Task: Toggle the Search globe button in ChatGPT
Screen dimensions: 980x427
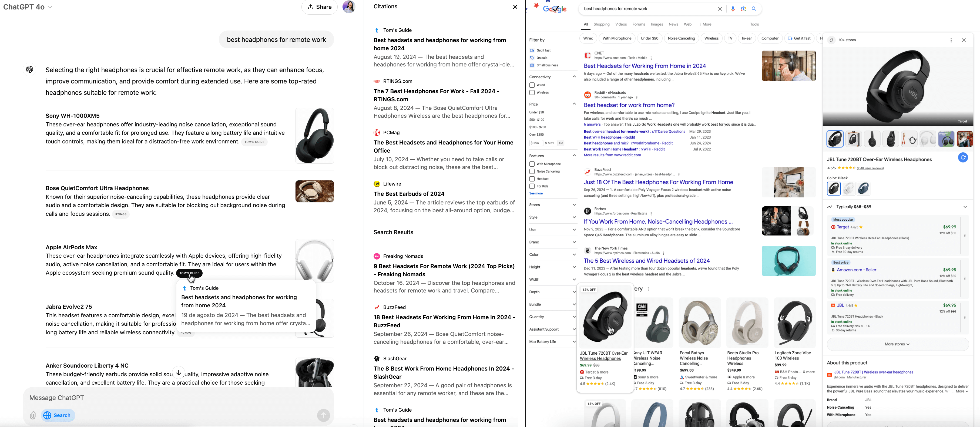Action: pyautogui.click(x=58, y=415)
